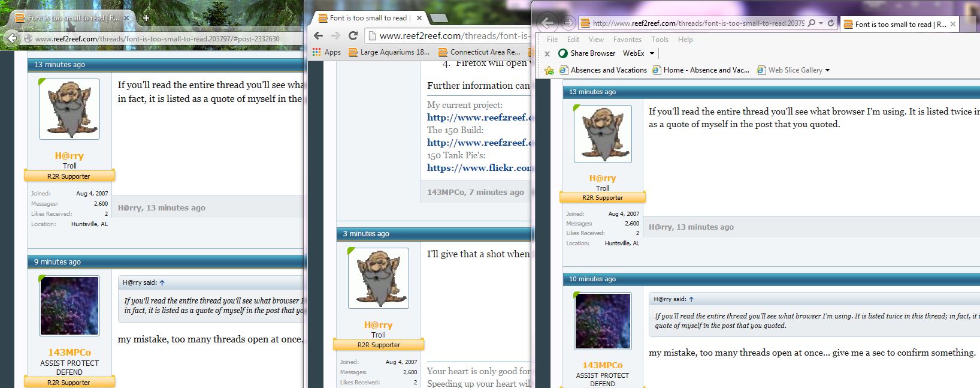Click '3 minutes ago' post header in Chrome
Screen dimensions: 980x388
(366, 234)
